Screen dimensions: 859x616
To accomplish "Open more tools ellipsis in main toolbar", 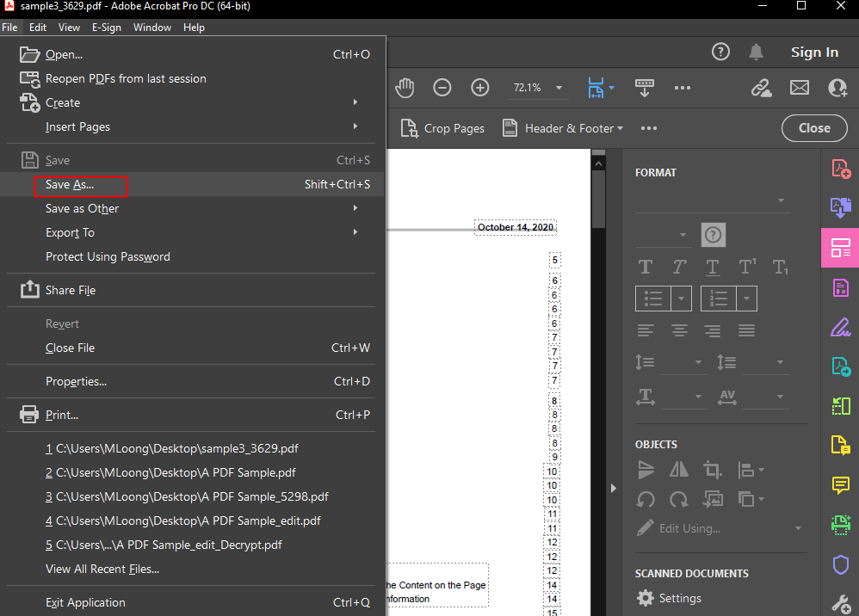I will pos(682,88).
